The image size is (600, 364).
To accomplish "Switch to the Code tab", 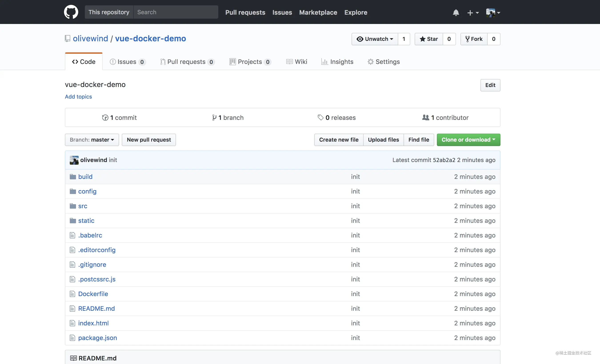I will coord(84,62).
